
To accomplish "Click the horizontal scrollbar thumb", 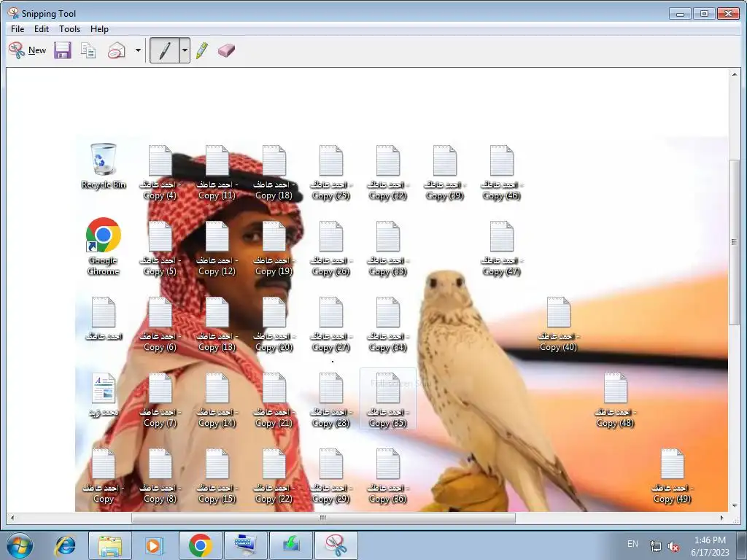I will pos(323,518).
